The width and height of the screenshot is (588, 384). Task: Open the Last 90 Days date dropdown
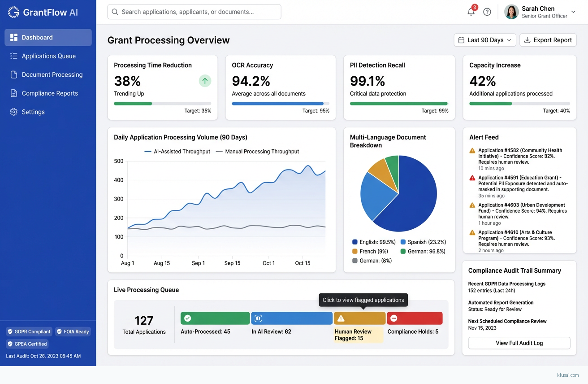coord(484,40)
